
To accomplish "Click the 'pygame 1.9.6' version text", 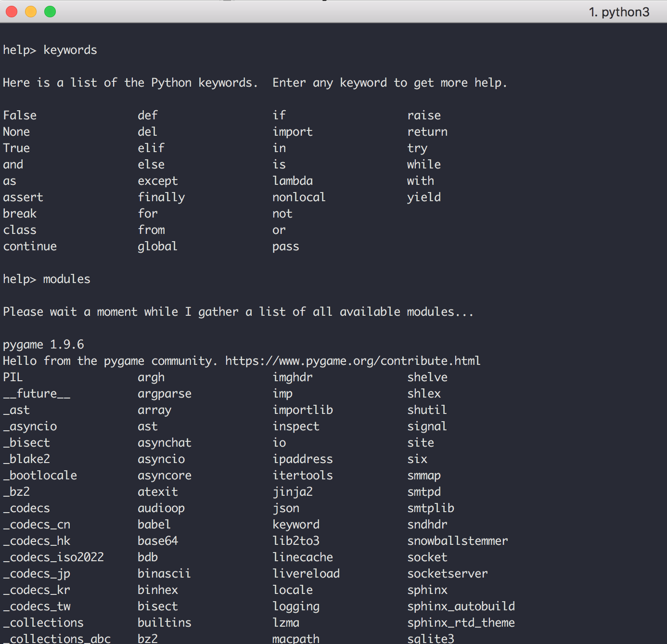I will click(x=43, y=345).
